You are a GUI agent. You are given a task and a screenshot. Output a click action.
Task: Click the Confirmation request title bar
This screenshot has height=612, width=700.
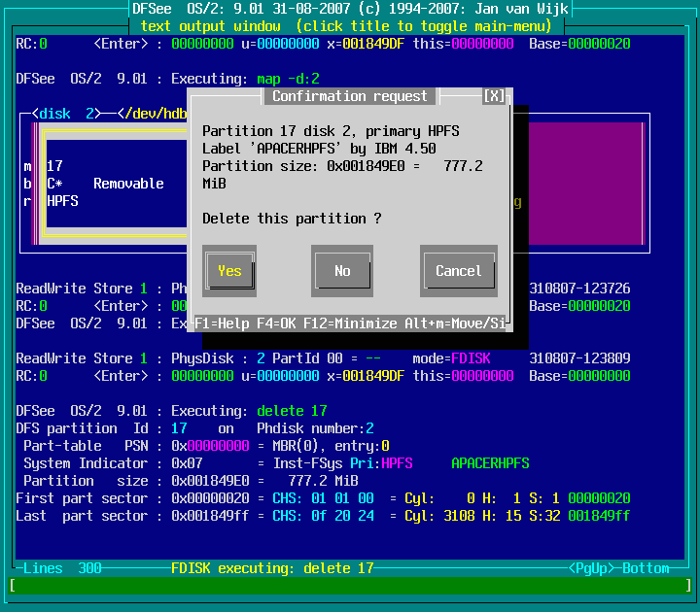[x=349, y=96]
